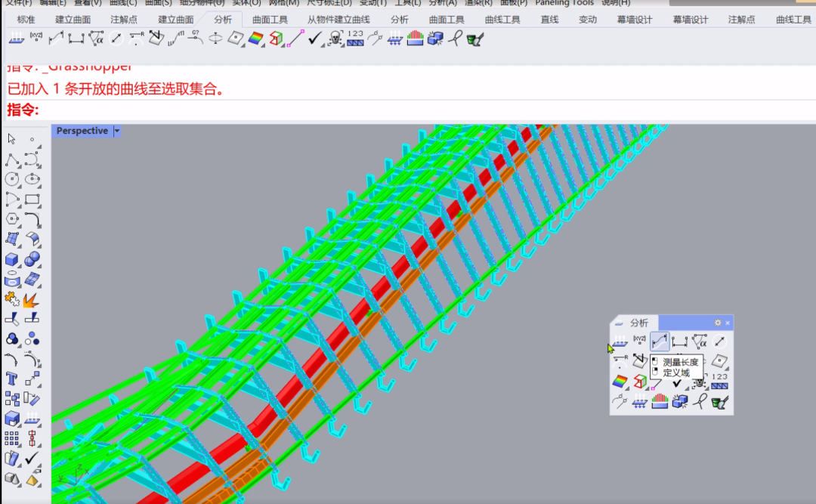Viewport: 816px width, 504px height.
Task: Select the Ellipse tool in left sidebar
Action: click(32, 180)
